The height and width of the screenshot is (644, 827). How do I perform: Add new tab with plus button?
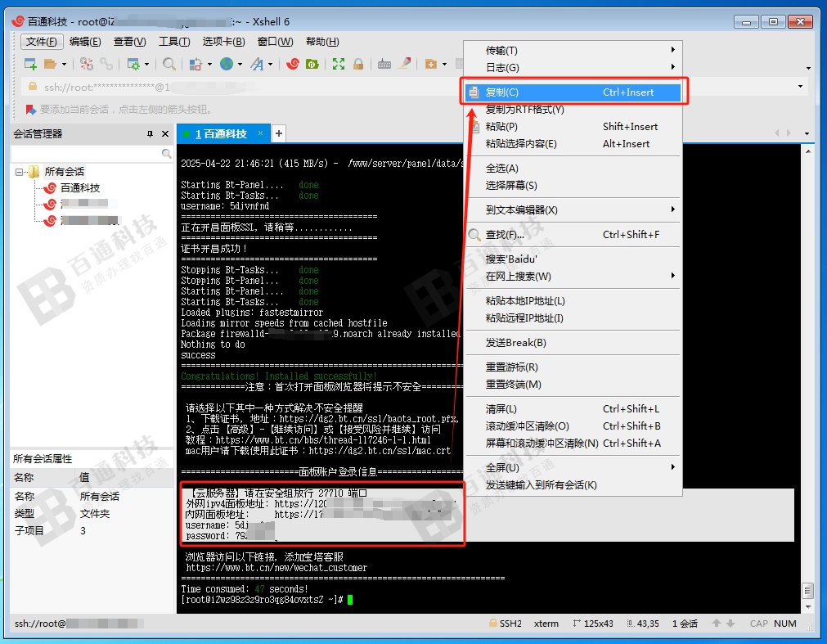pos(279,134)
